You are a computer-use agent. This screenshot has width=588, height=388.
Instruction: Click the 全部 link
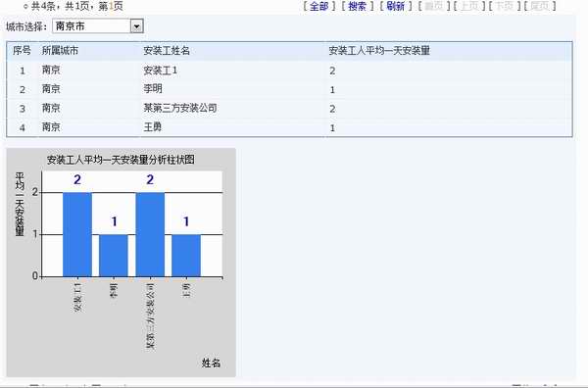(318, 6)
